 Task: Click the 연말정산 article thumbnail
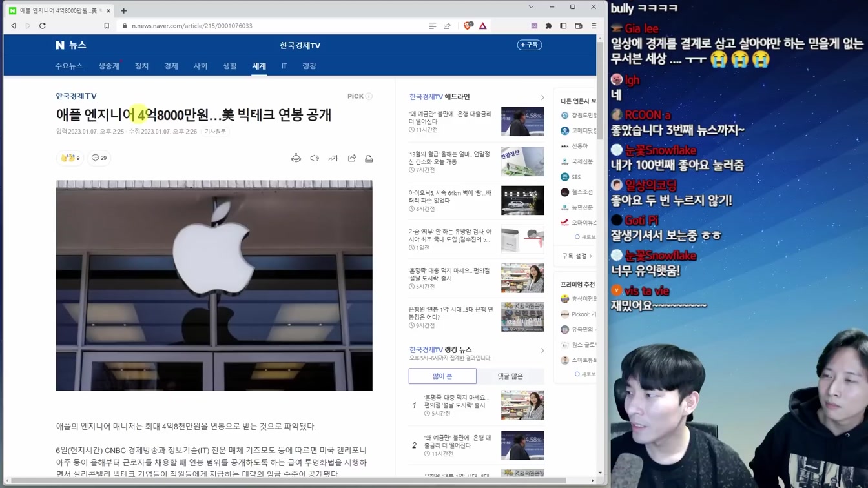tap(522, 161)
